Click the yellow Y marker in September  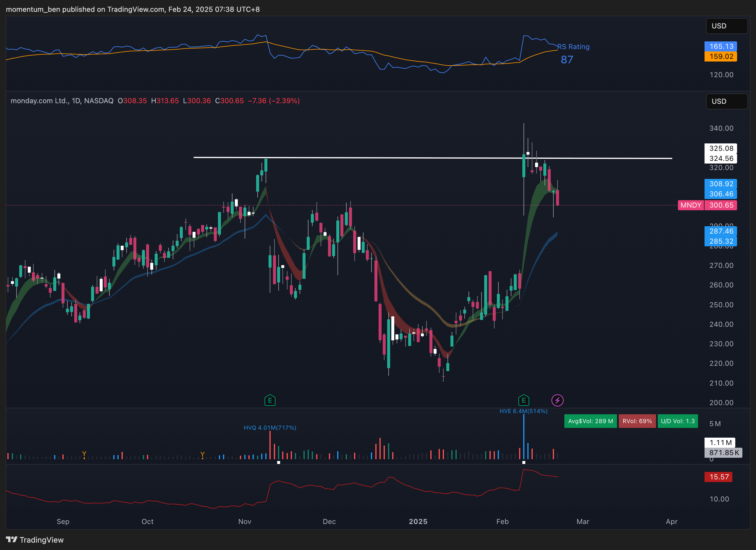tap(84, 454)
